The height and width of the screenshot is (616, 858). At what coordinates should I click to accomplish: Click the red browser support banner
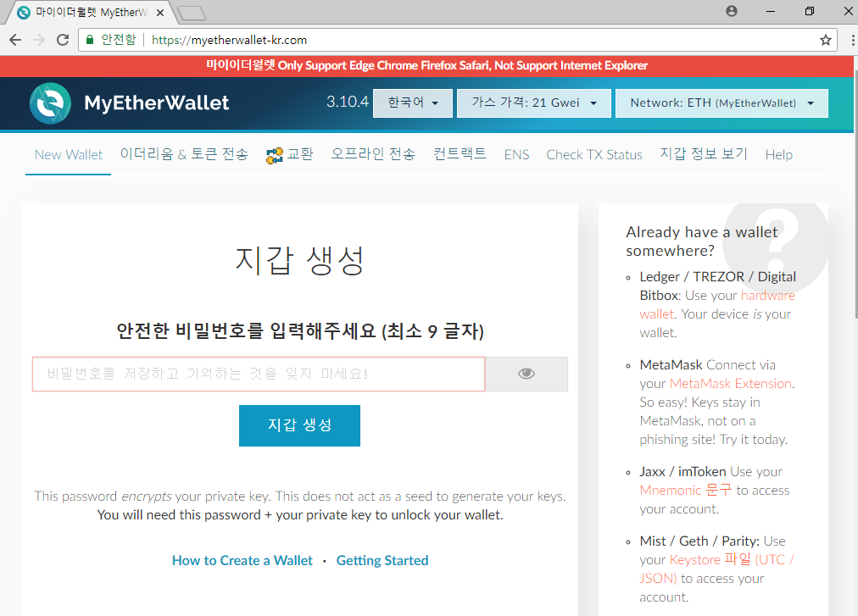[426, 65]
